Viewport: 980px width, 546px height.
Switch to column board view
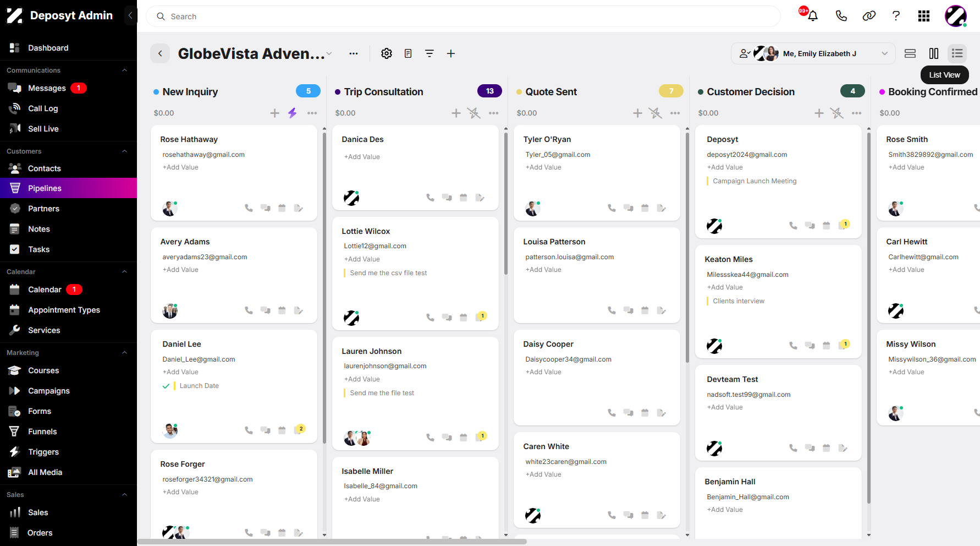point(934,53)
